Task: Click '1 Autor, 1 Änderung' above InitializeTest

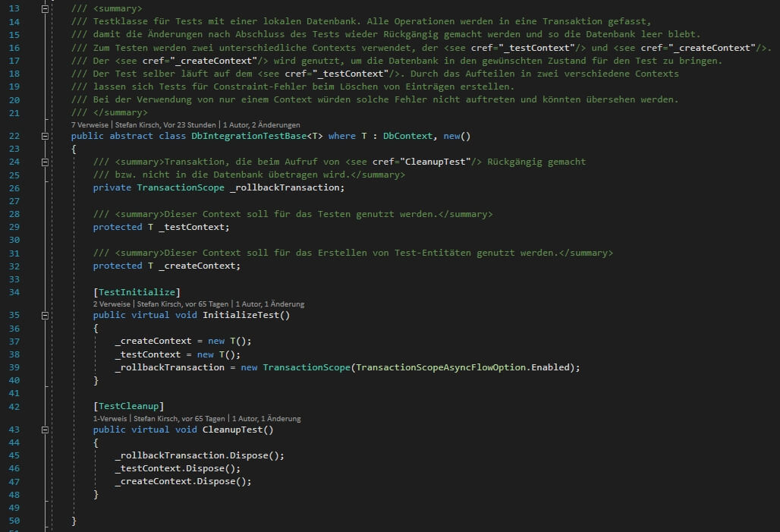Action: [270, 304]
